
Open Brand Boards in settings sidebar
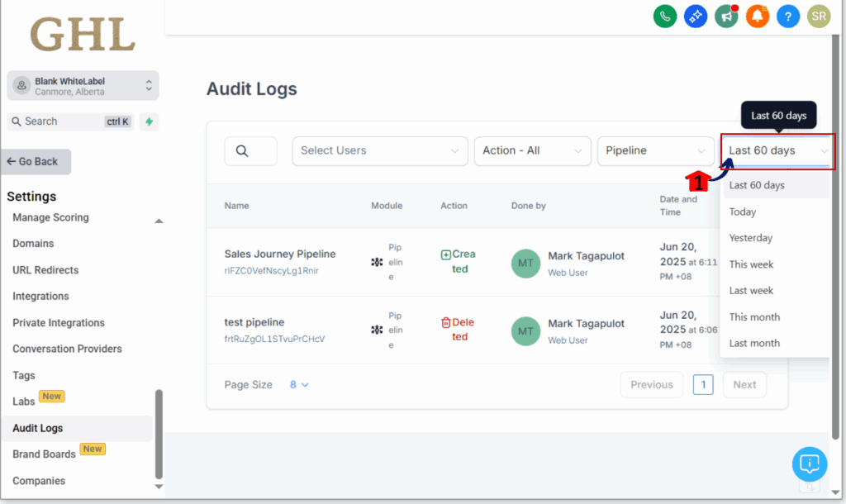pyautogui.click(x=44, y=454)
